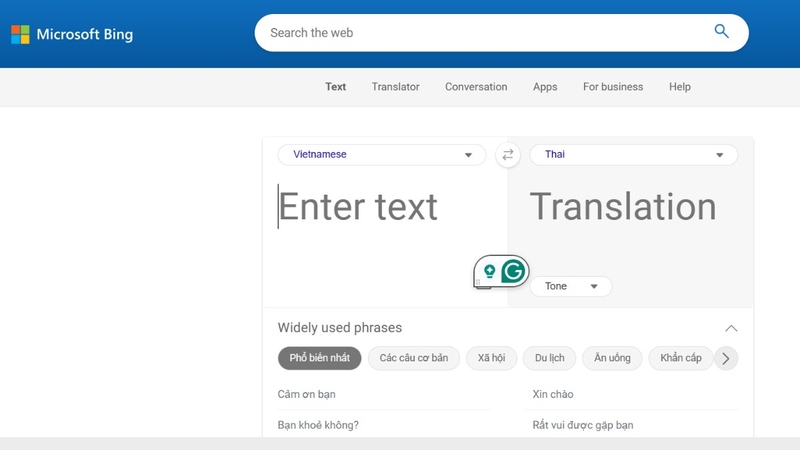Switch to the Text tab
This screenshot has height=450, width=800.
pyautogui.click(x=336, y=87)
